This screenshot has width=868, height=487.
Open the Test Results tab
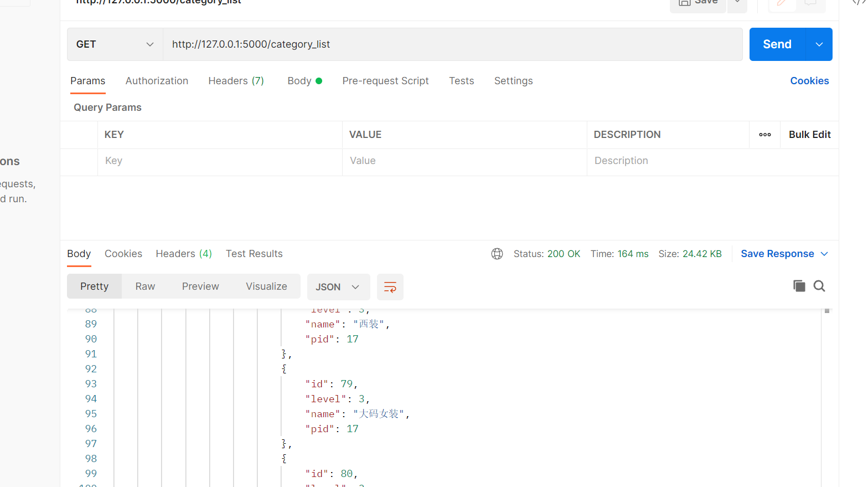[x=254, y=254]
